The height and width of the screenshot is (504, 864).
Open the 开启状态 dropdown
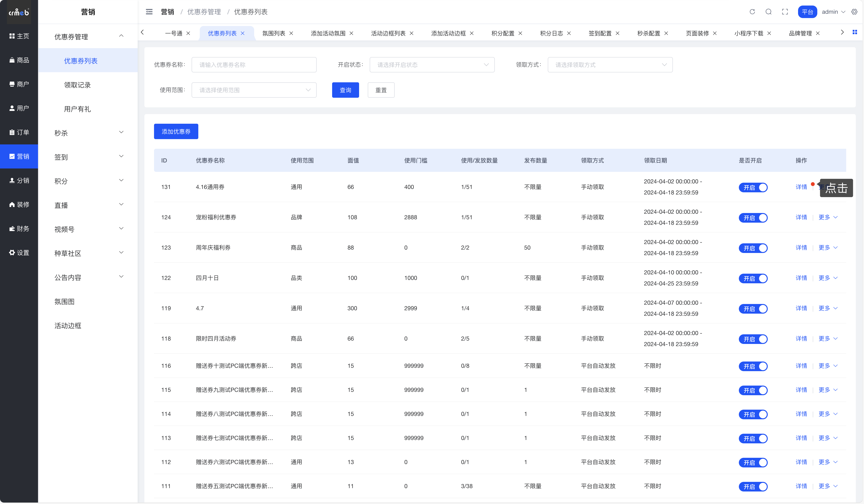[432, 65]
